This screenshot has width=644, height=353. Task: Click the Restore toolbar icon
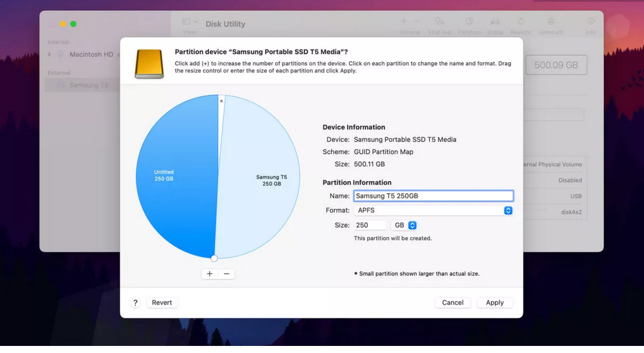[x=521, y=25]
